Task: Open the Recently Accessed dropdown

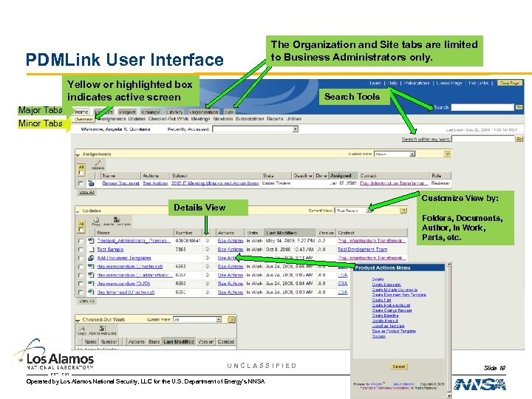Action: 255,129
